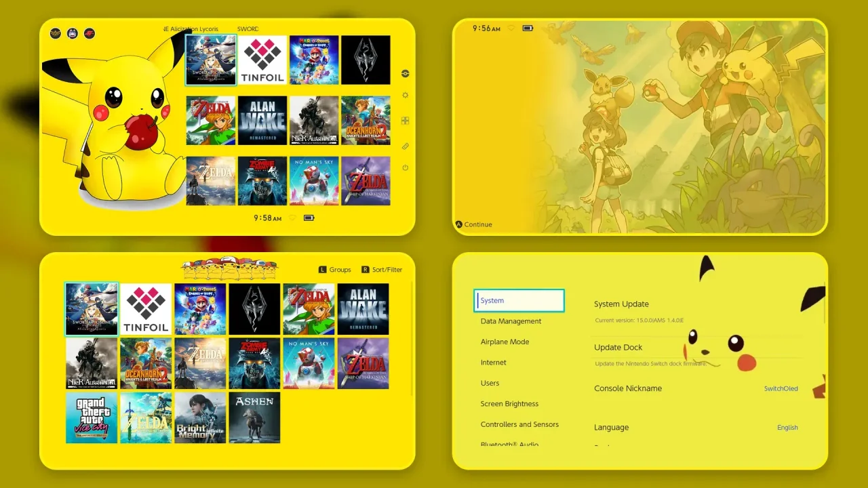
Task: Edit Console Nickname SwitchOled value
Action: [781, 388]
